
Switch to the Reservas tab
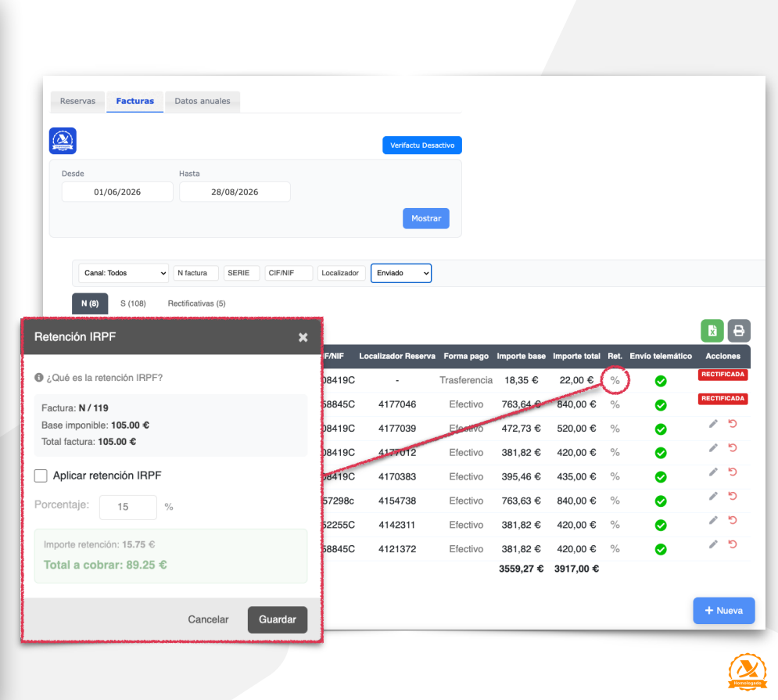(x=77, y=101)
